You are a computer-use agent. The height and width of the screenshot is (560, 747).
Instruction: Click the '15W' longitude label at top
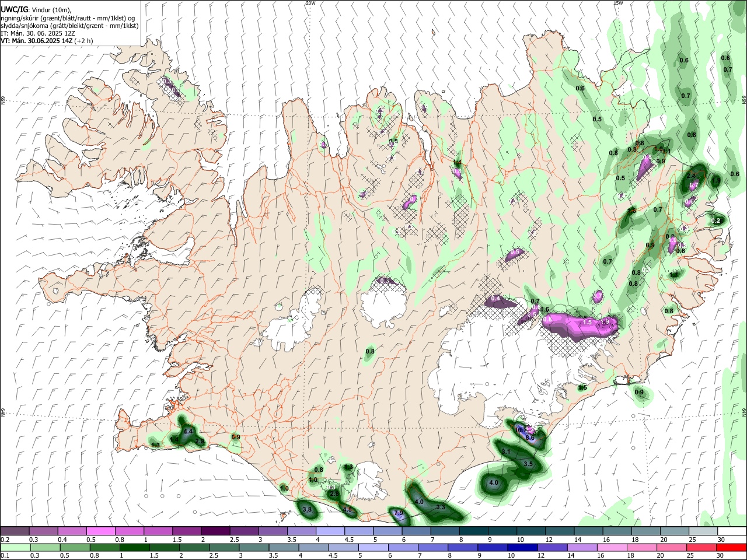[618, 3]
